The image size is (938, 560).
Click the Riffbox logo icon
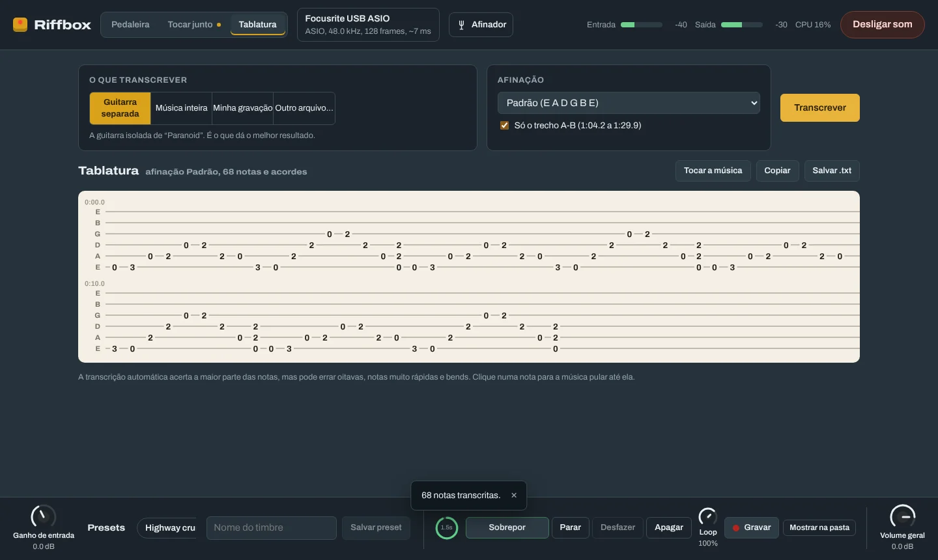point(20,25)
